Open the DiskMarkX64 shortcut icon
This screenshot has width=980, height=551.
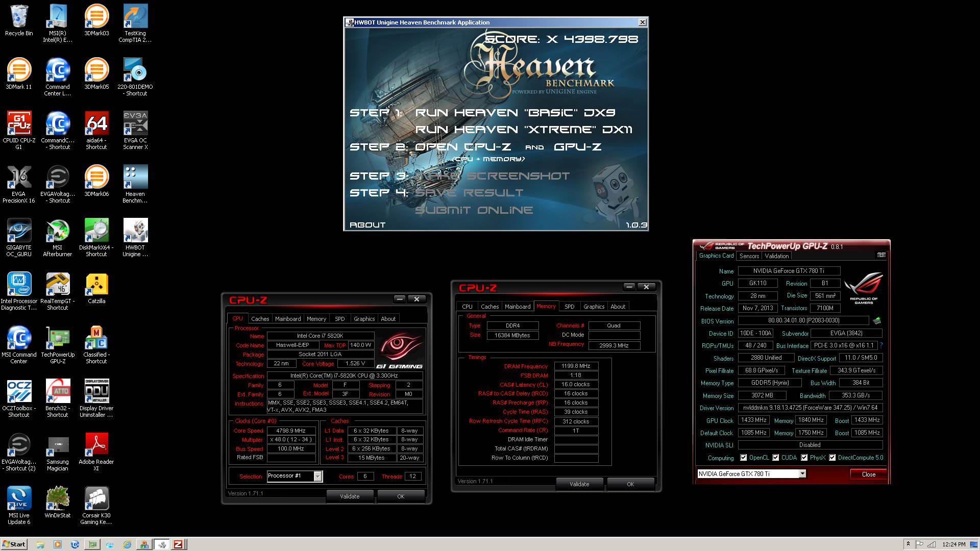96,237
